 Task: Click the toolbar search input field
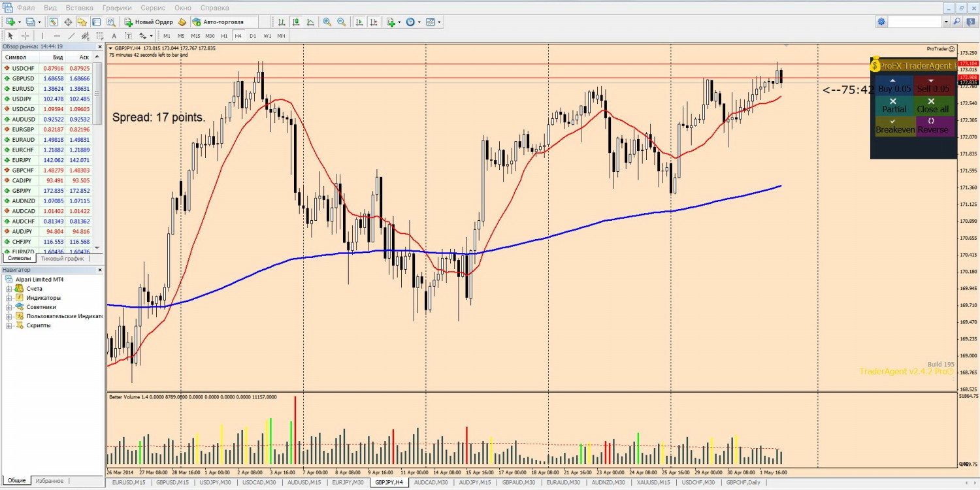pyautogui.click(x=915, y=22)
